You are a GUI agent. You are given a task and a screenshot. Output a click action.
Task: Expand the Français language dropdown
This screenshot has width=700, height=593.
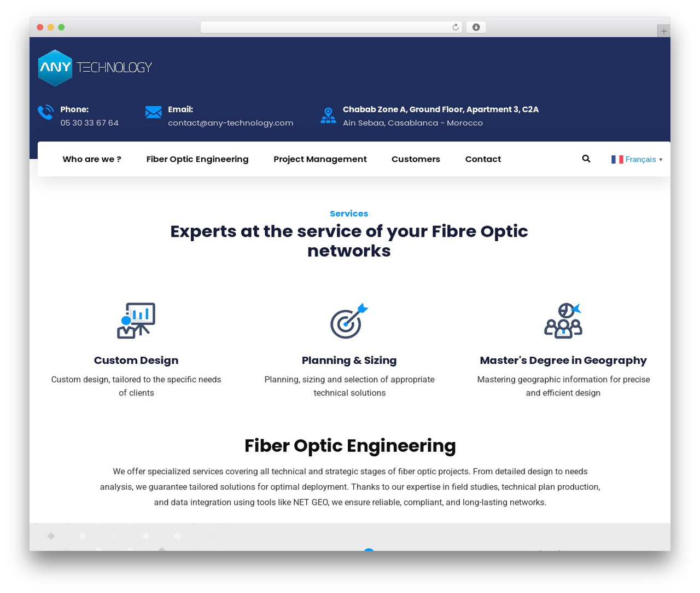coord(637,159)
